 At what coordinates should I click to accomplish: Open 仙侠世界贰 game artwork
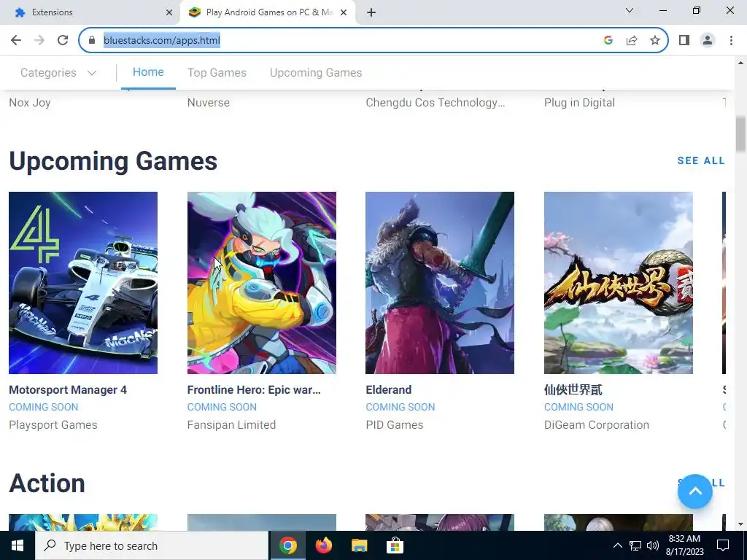(619, 283)
